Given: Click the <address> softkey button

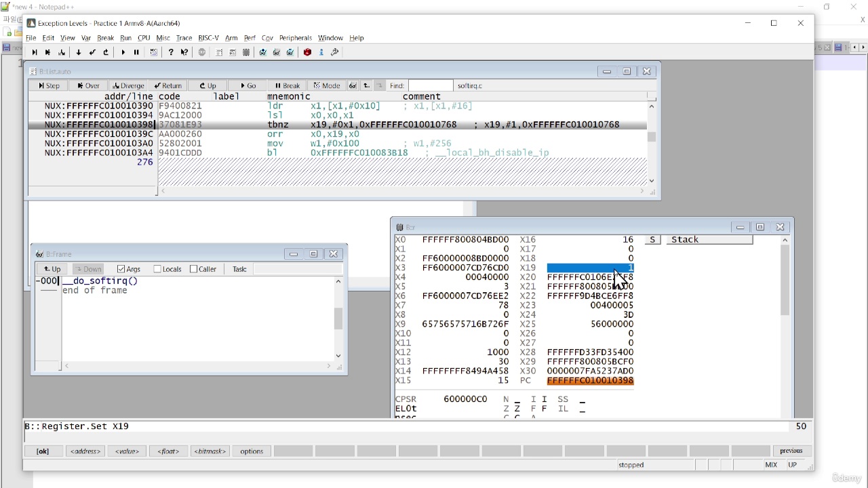Looking at the screenshot, I should tap(85, 451).
